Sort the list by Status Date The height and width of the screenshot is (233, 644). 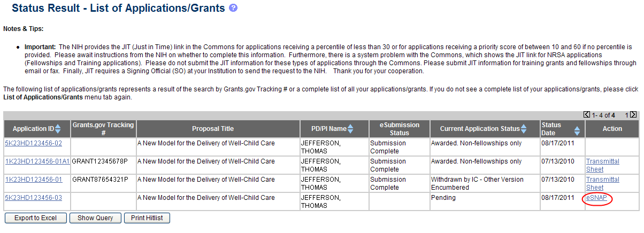577,129
